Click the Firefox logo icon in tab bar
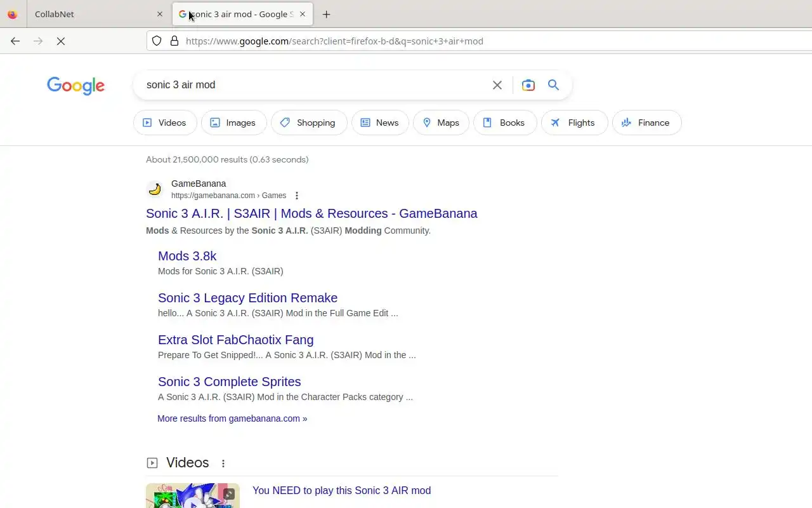The image size is (812, 508). (13, 14)
